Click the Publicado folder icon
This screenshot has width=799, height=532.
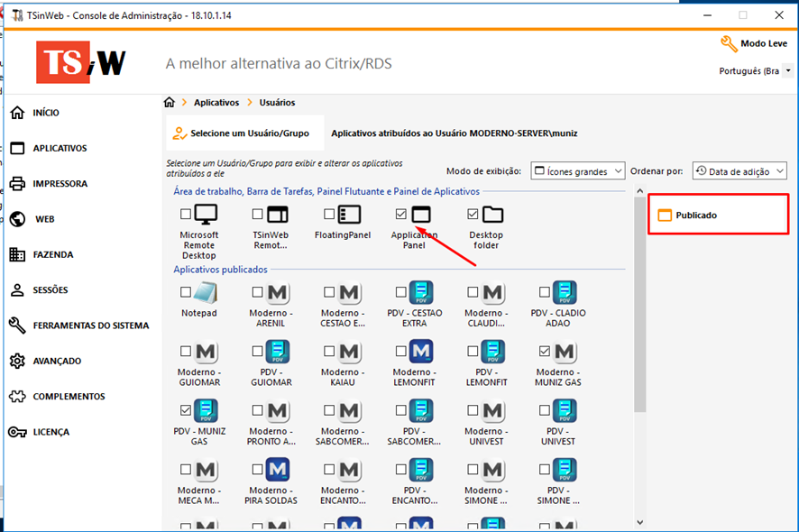point(665,216)
